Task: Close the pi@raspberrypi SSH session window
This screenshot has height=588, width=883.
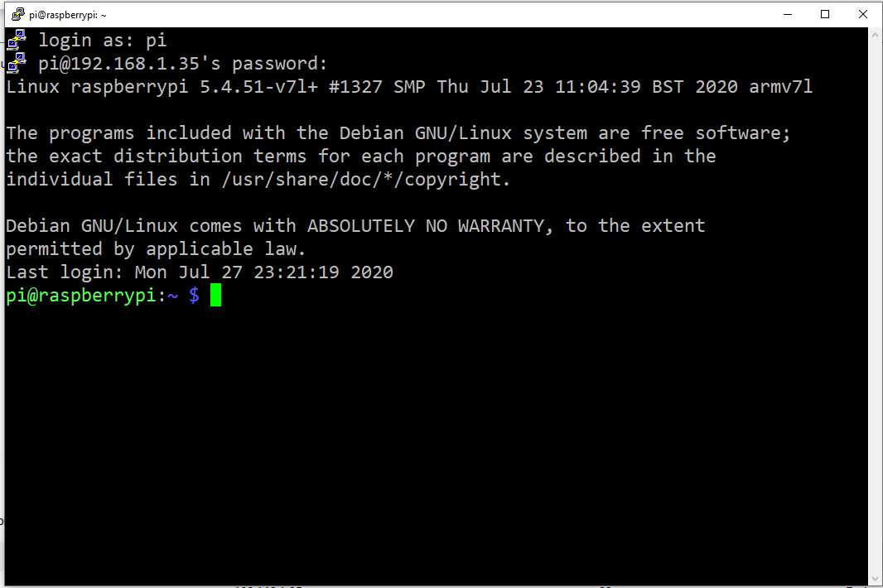Action: click(863, 14)
